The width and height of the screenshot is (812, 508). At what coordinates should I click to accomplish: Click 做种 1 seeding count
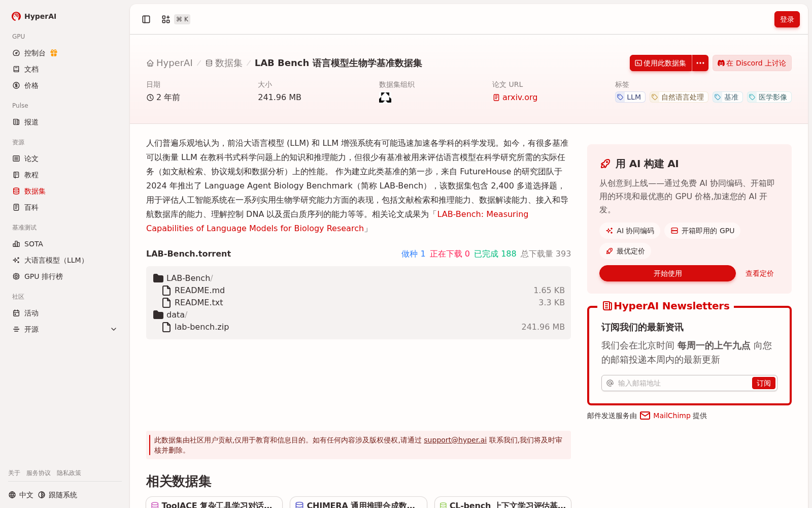click(413, 253)
